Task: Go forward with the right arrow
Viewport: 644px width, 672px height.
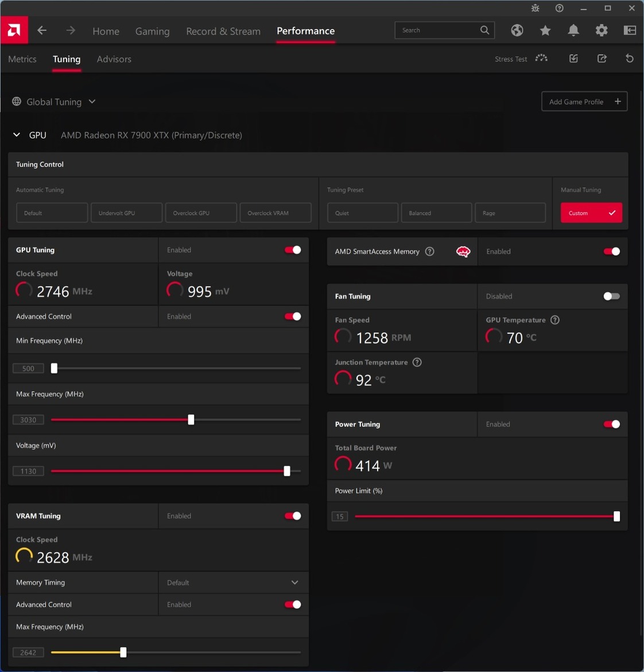Action: point(71,30)
